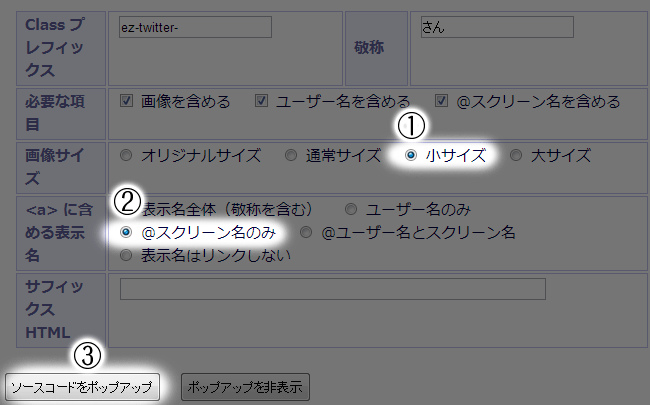
Task: Choose the @スクリーン名のみ radio option
Action: (x=126, y=232)
